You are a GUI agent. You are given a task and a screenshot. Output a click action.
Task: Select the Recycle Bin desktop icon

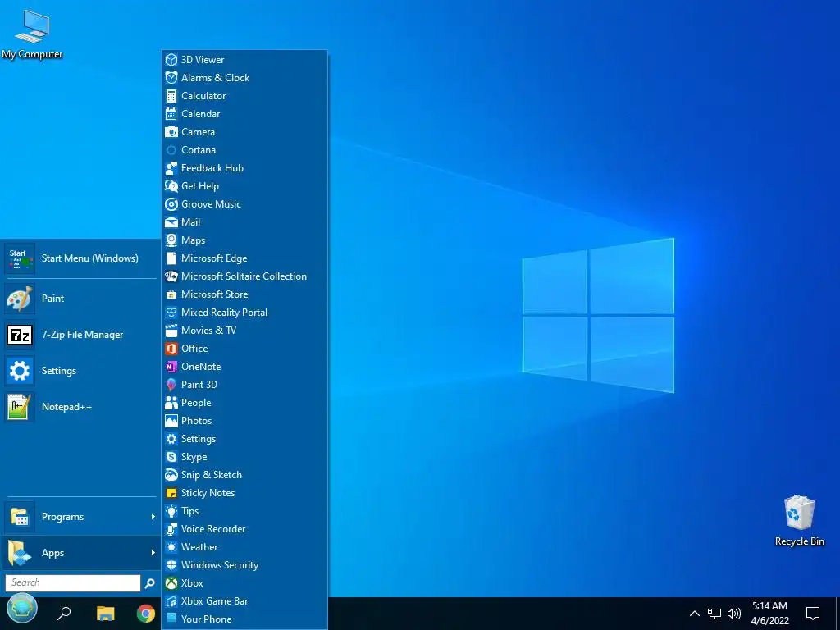799,521
